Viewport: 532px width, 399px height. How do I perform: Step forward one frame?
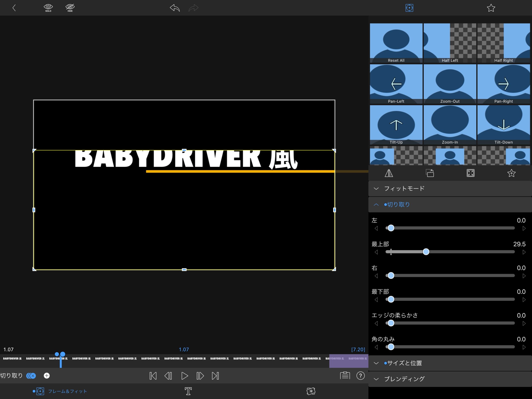point(200,376)
